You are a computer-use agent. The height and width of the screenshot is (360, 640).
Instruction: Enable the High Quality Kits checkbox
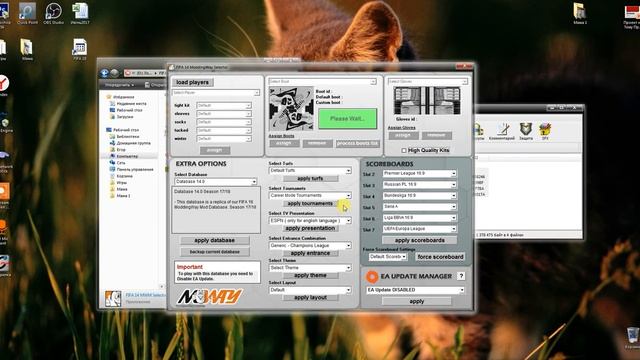[x=404, y=151]
